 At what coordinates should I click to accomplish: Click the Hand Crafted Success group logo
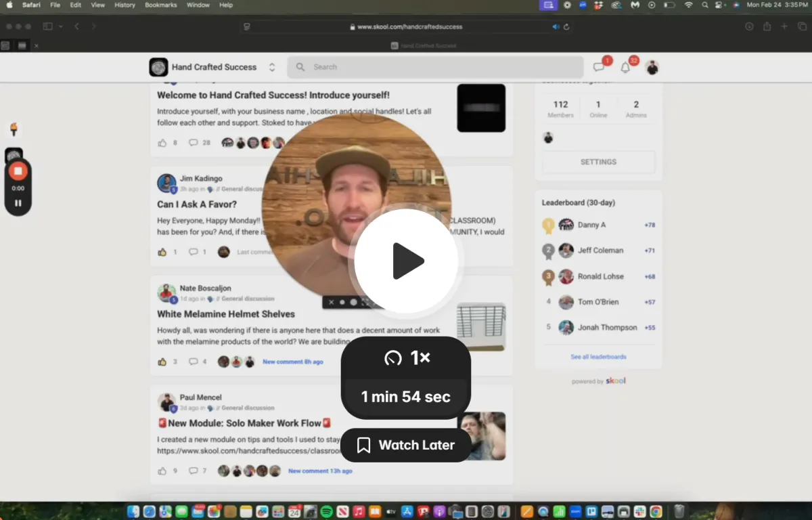(158, 67)
